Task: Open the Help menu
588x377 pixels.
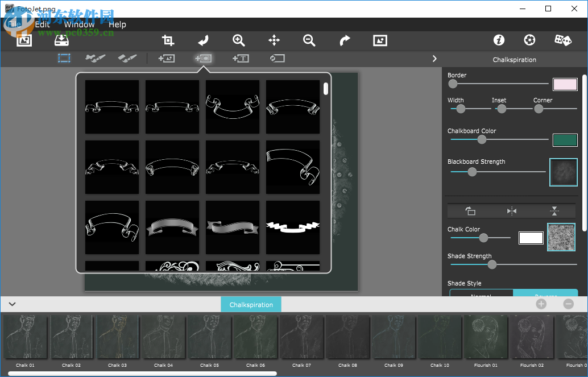Action: click(x=117, y=24)
